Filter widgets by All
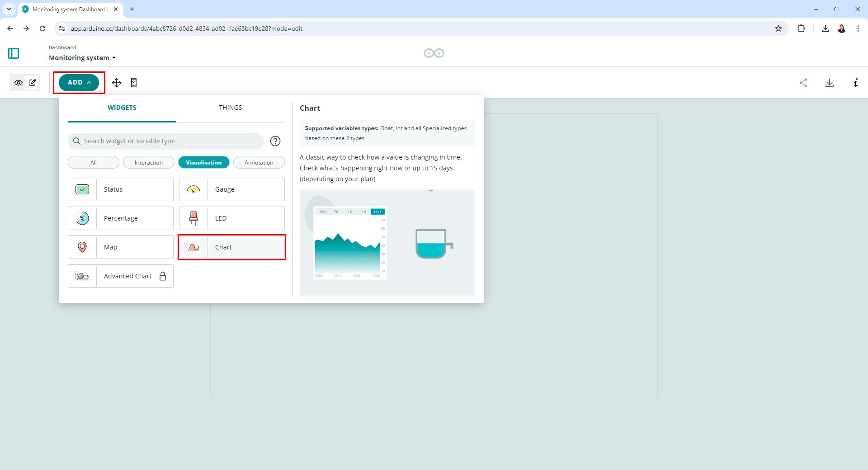Viewport: 868px width, 470px height. click(x=94, y=163)
